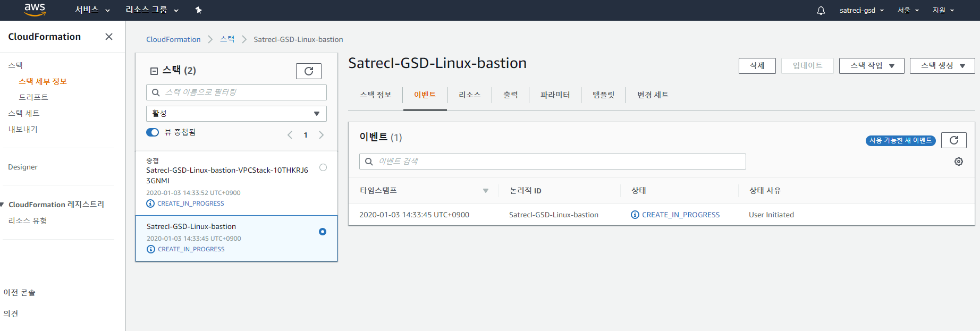Viewport: 980px width, 331px height.
Task: Click the event search input field
Action: tap(553, 162)
